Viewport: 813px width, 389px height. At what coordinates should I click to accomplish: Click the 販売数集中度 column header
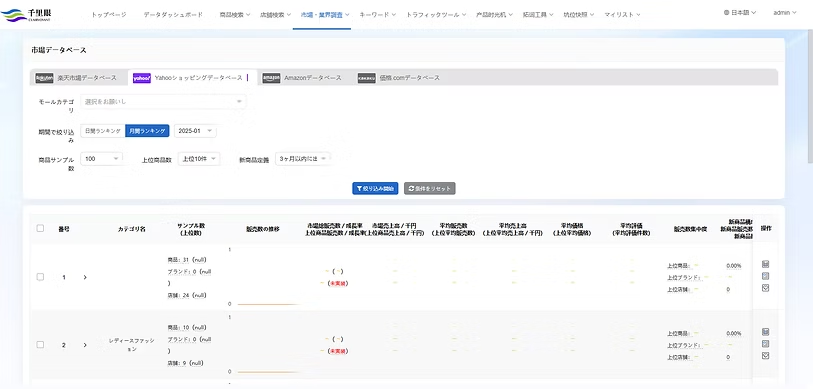point(690,229)
